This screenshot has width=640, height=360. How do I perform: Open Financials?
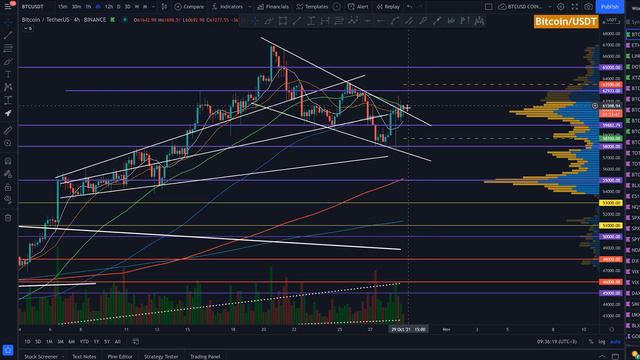tap(273, 7)
